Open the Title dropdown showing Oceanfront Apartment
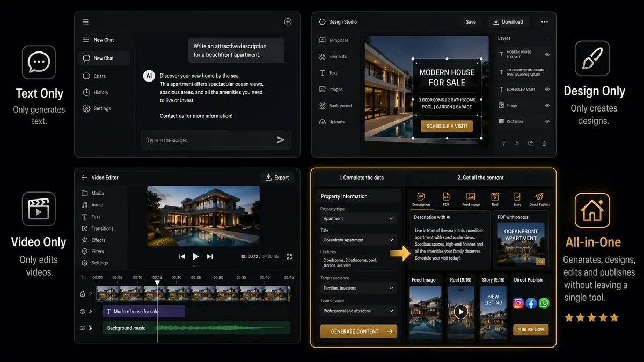This screenshot has height=362, width=644. tap(358, 240)
